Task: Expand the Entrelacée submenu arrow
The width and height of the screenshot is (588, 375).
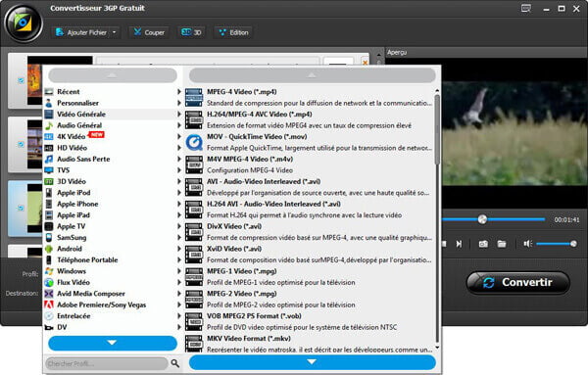Action: 179,316
